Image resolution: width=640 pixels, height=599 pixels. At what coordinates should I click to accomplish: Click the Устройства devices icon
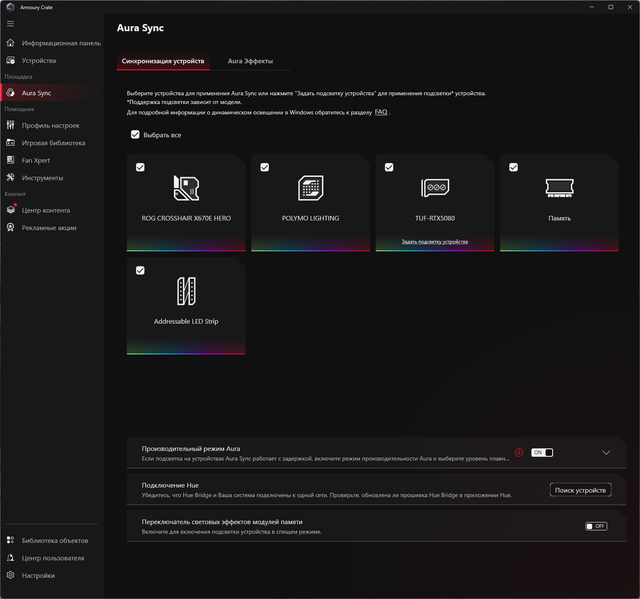[x=11, y=60]
